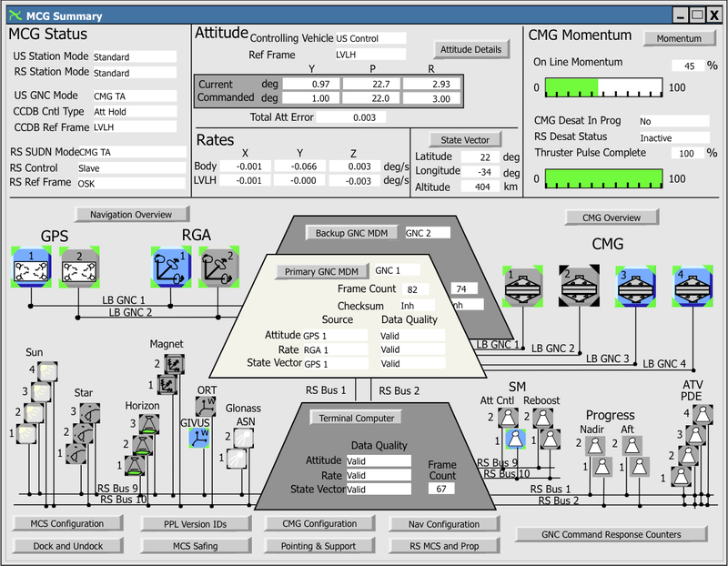Image resolution: width=728 pixels, height=566 pixels.
Task: Click Star tracker 3 icon
Action: click(90, 412)
